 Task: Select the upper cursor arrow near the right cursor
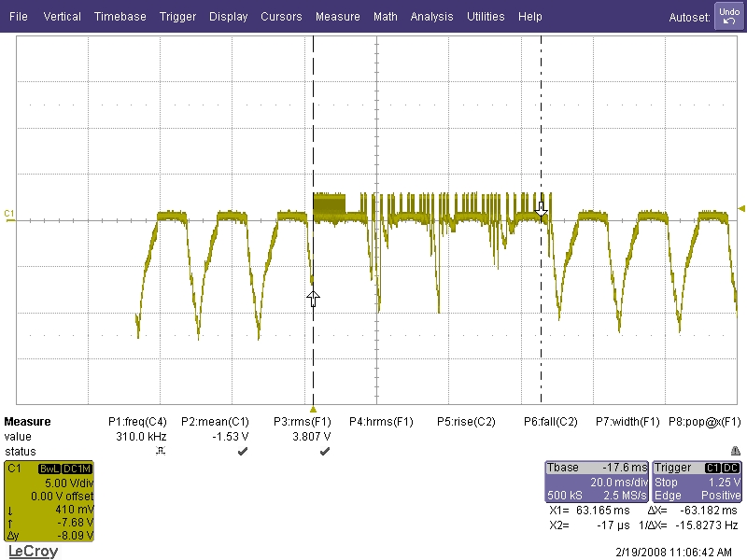[541, 207]
